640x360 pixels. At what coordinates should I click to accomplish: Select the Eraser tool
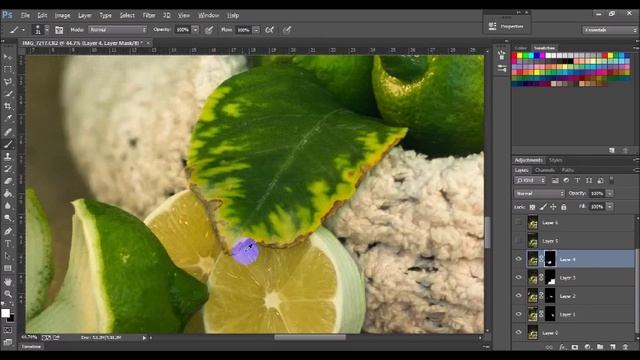8,181
